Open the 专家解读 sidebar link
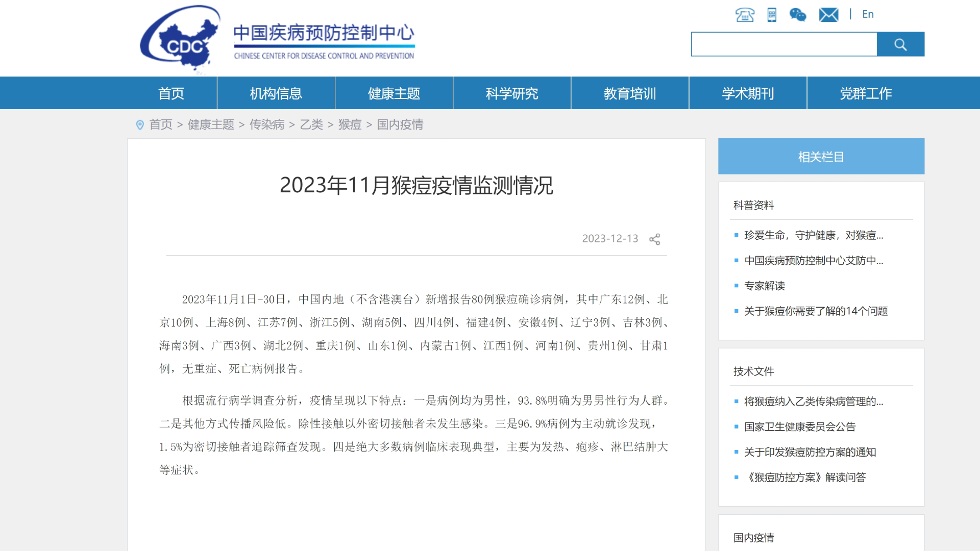Image resolution: width=980 pixels, height=551 pixels. tap(765, 286)
